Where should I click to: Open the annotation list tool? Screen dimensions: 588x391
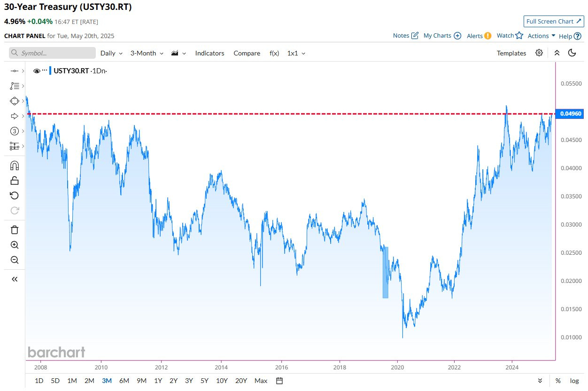[x=14, y=86]
